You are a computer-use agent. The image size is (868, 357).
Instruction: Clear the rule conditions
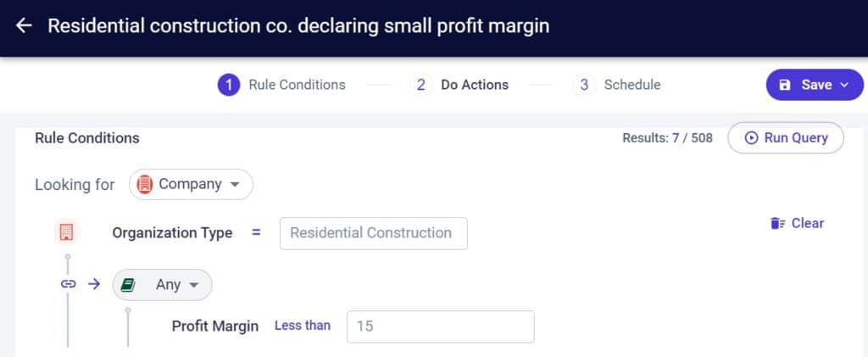pos(797,223)
